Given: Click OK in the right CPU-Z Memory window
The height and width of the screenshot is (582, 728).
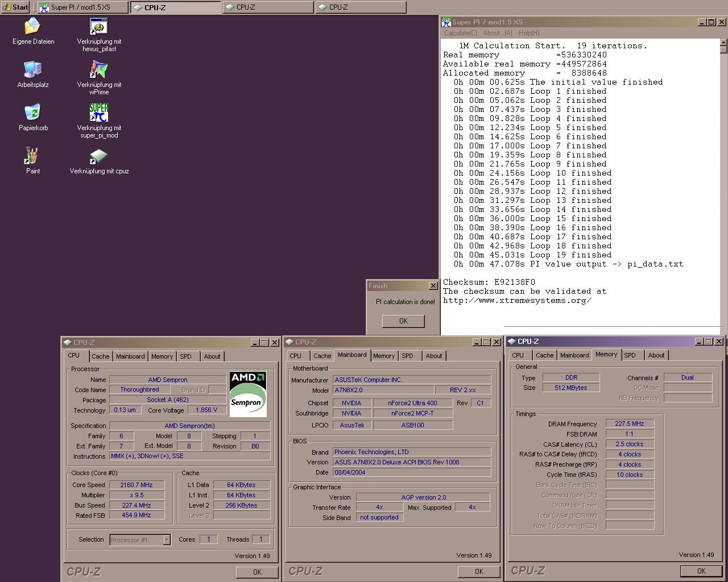Looking at the screenshot, I should pos(701,571).
